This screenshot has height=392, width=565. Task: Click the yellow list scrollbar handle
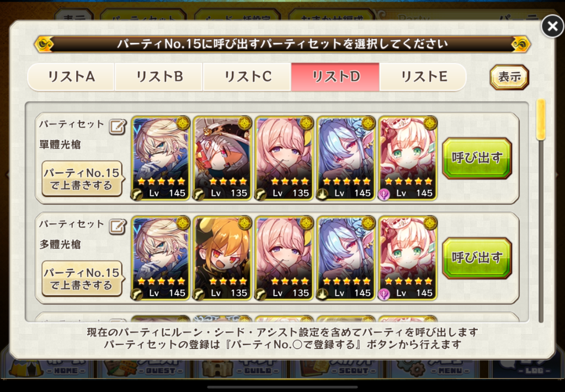[x=541, y=120]
